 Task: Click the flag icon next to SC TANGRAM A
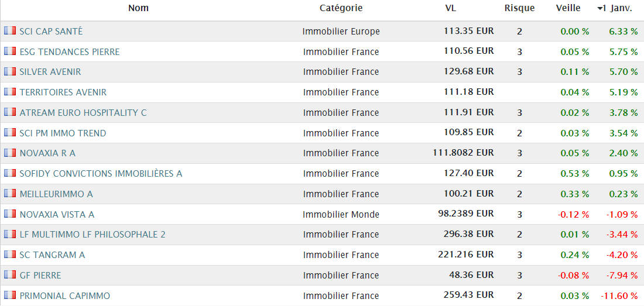point(10,255)
